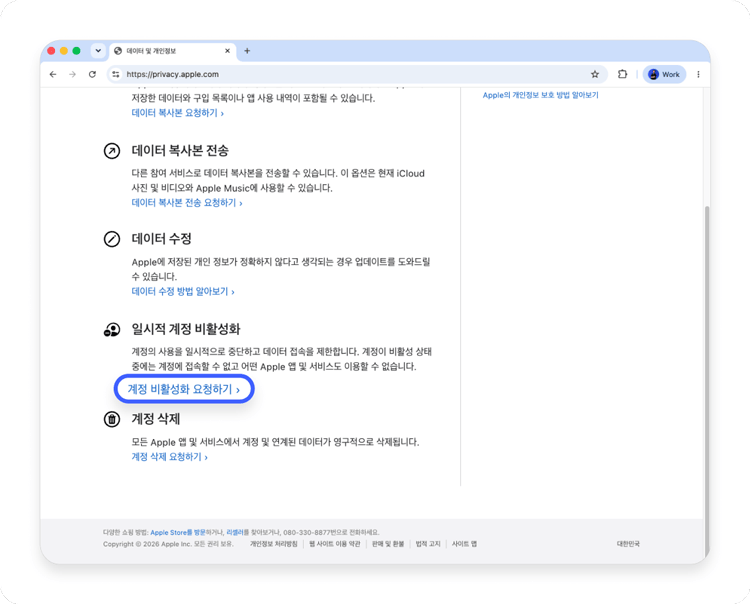Viewport: 750px width, 604px height.
Task: Open a new browser tab
Action: (x=247, y=51)
